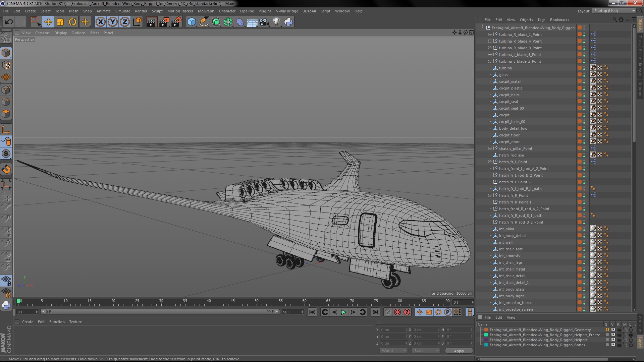Open the Scale dropdown in coordinates
644x362 pixels.
(426, 351)
